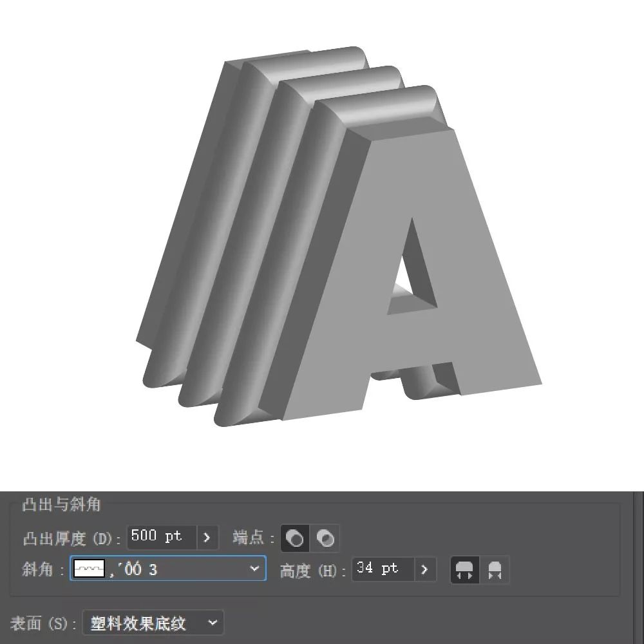
Task: Click the bevel profile preview thumbnail
Action: (89, 569)
